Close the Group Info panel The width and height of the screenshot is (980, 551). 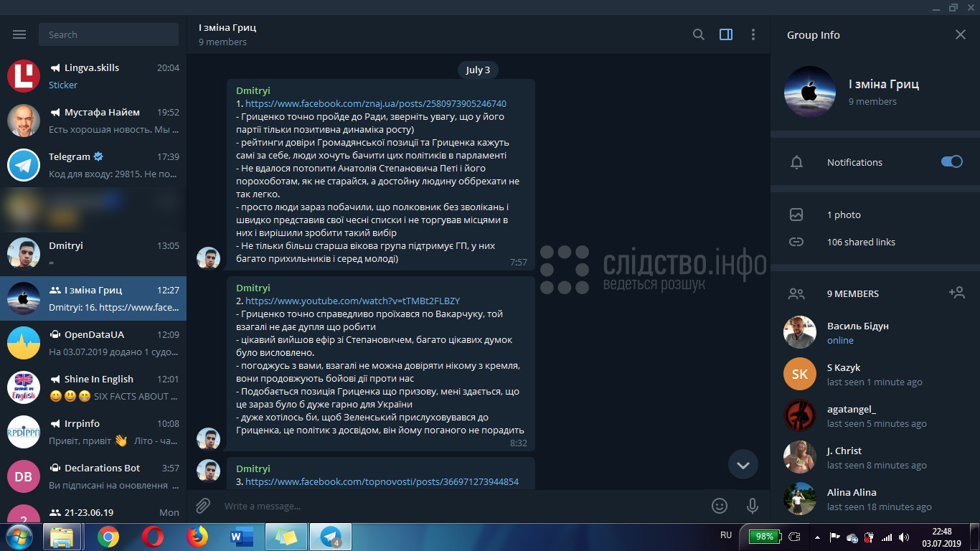click(x=961, y=34)
